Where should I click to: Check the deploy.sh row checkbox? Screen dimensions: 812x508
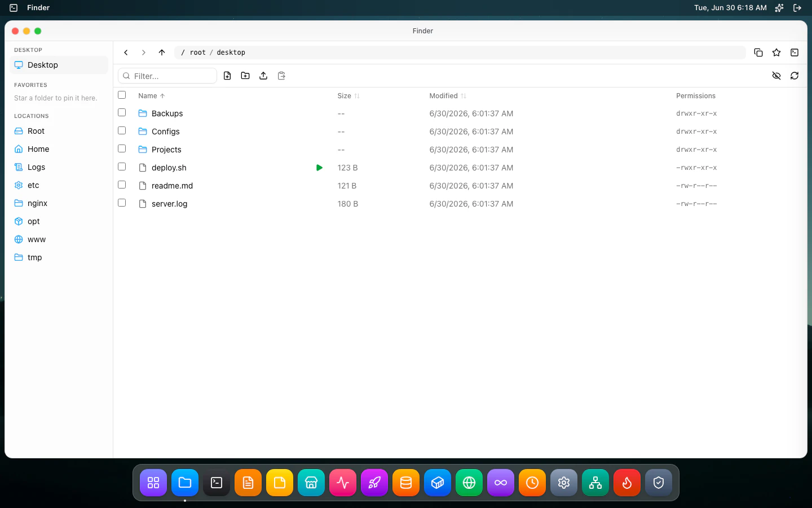[122, 167]
